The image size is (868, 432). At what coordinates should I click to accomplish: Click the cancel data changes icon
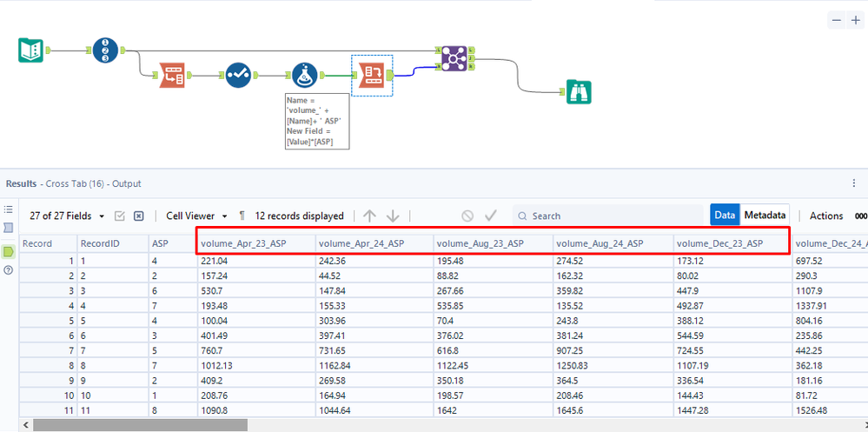pyautogui.click(x=467, y=216)
